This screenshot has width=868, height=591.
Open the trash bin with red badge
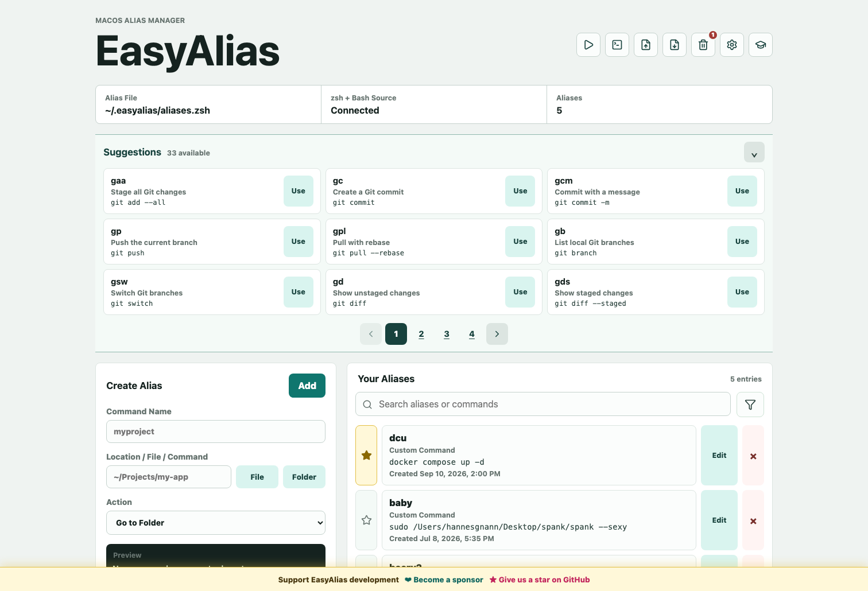[x=703, y=45]
